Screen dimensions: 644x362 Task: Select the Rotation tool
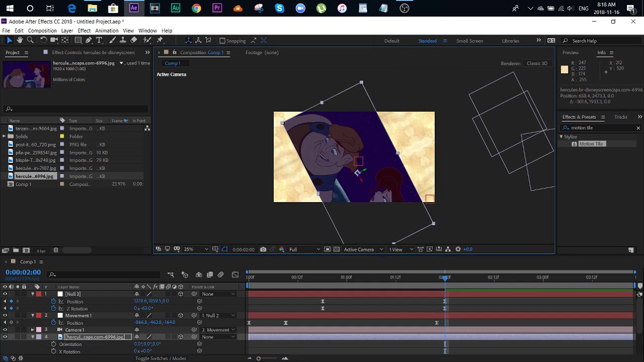[x=44, y=40]
